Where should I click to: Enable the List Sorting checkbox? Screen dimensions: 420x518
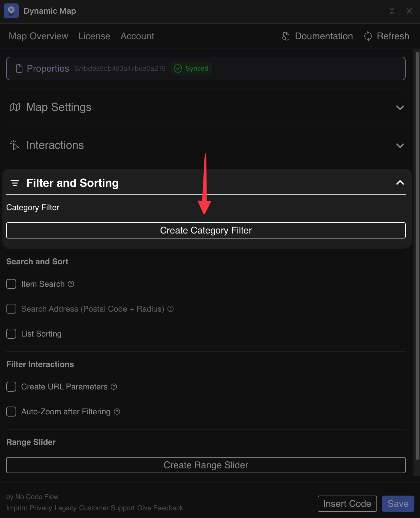click(x=11, y=334)
